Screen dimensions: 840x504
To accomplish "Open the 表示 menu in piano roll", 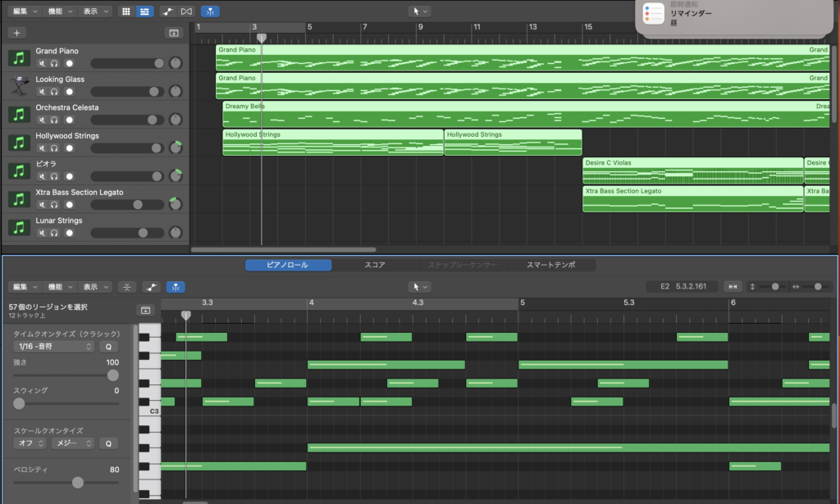I will tap(95, 288).
